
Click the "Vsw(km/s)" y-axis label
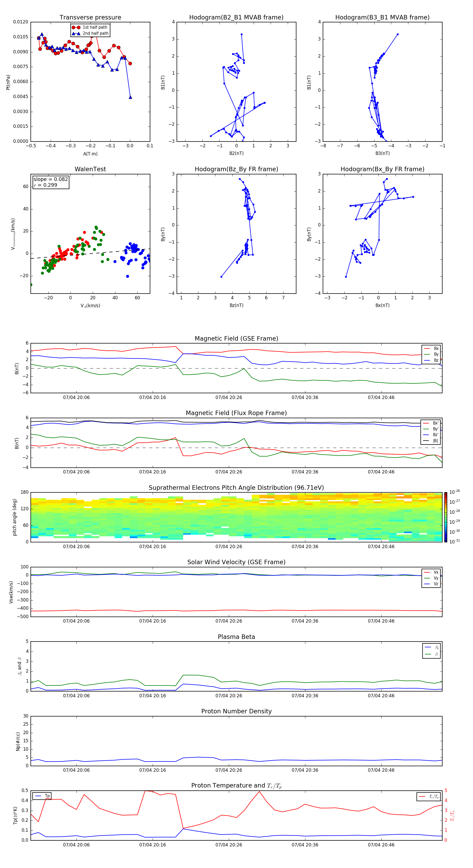11,592
